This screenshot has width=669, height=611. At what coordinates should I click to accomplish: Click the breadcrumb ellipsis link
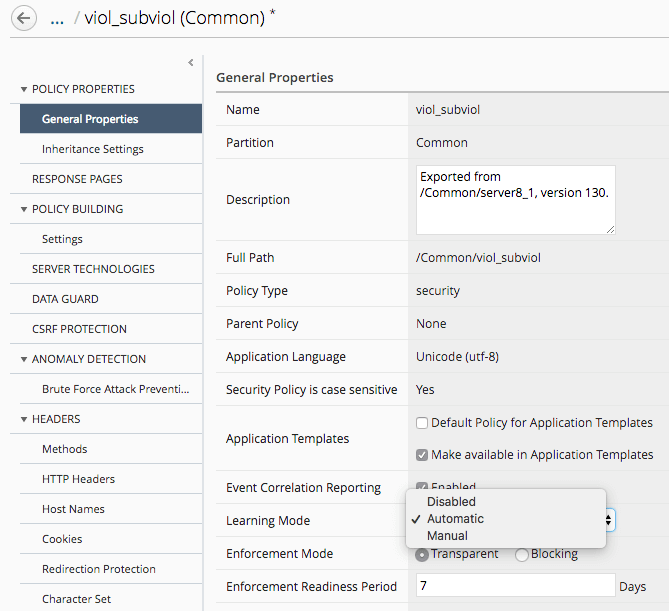(57, 17)
